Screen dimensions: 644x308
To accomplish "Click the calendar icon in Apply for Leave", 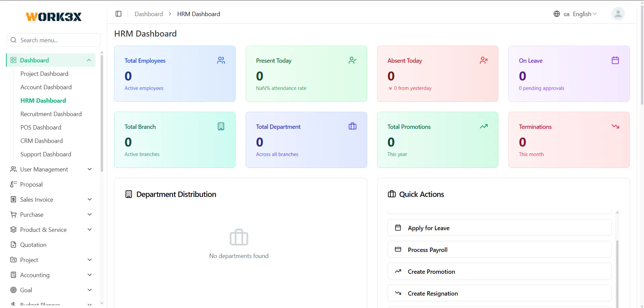I will click(398, 227).
